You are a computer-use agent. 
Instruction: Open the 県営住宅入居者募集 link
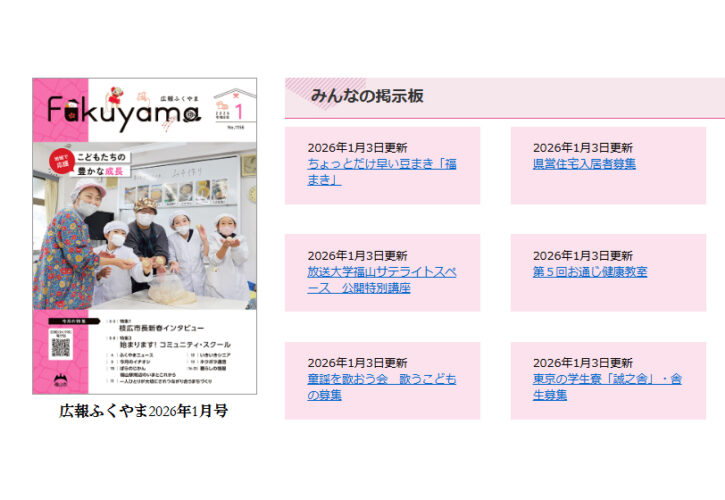[584, 163]
